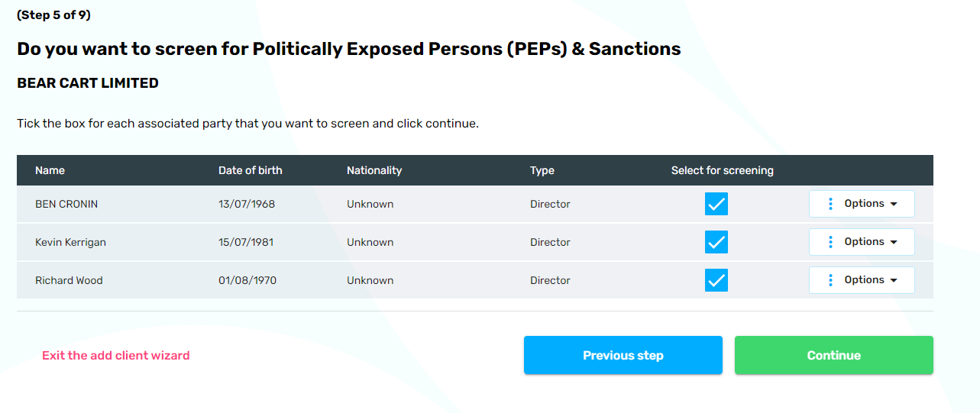Exit the add client wizard
980x413 pixels.
(115, 355)
